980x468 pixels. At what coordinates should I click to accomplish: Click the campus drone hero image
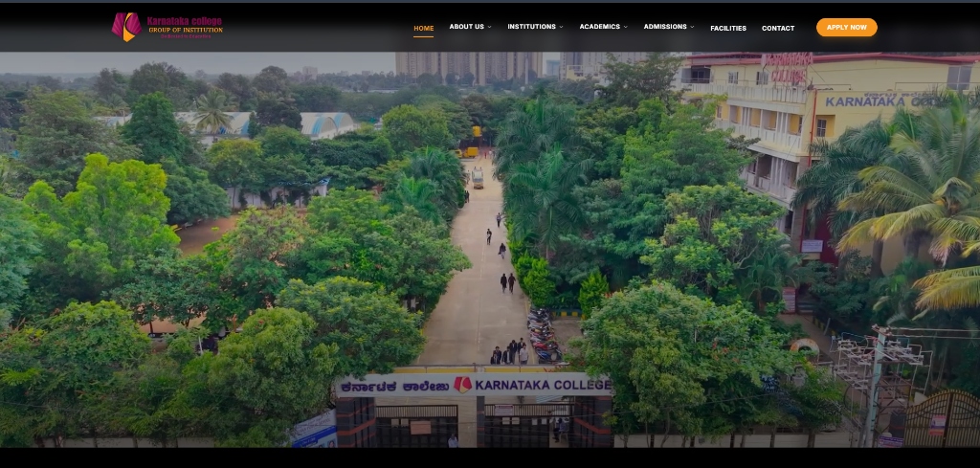(x=490, y=249)
